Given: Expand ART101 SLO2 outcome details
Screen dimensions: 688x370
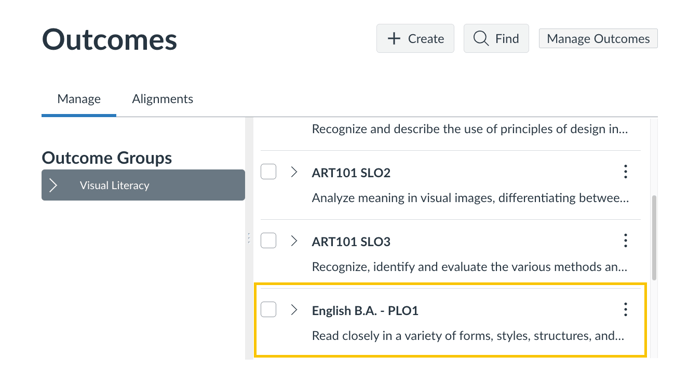Looking at the screenshot, I should (x=294, y=172).
